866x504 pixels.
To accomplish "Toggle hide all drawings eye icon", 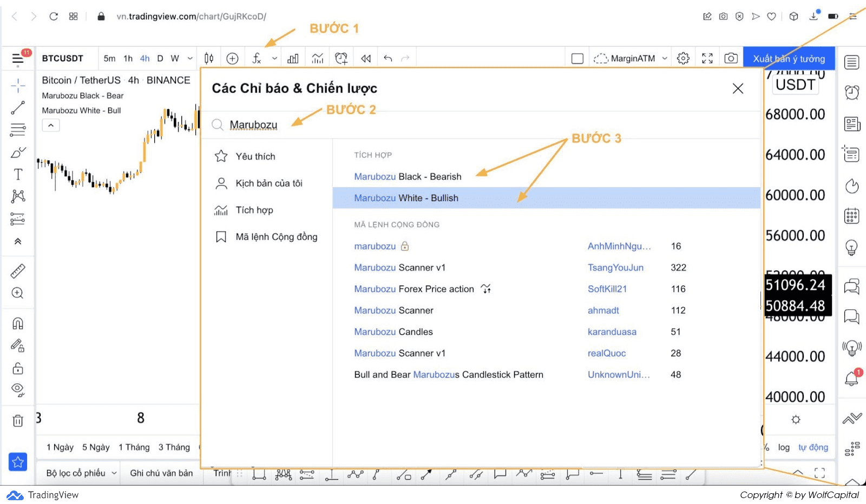I will (18, 390).
